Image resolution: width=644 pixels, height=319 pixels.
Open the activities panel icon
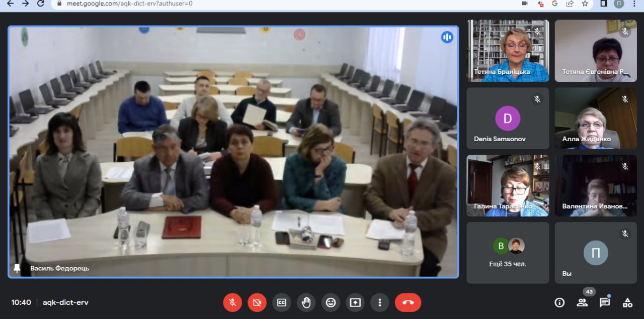627,302
